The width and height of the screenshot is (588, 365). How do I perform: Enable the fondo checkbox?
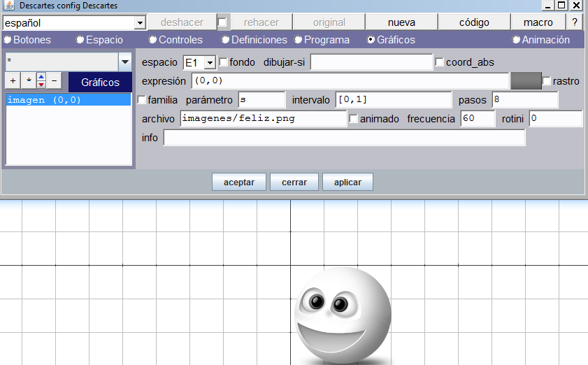224,62
